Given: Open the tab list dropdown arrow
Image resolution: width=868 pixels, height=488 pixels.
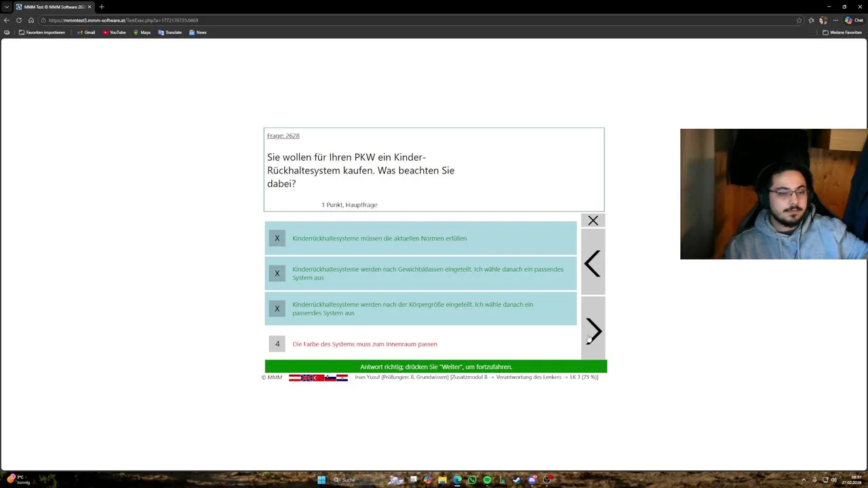Looking at the screenshot, I should [x=6, y=7].
